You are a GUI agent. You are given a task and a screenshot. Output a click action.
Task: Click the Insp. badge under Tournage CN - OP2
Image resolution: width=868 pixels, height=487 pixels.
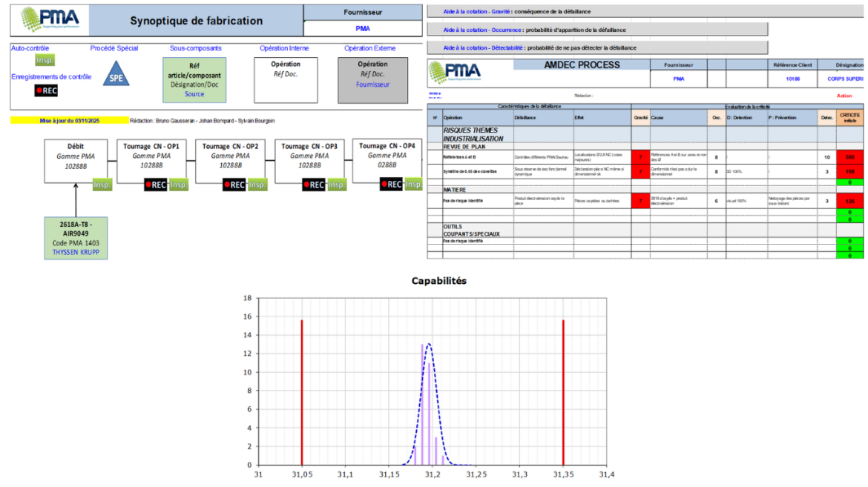(x=257, y=185)
